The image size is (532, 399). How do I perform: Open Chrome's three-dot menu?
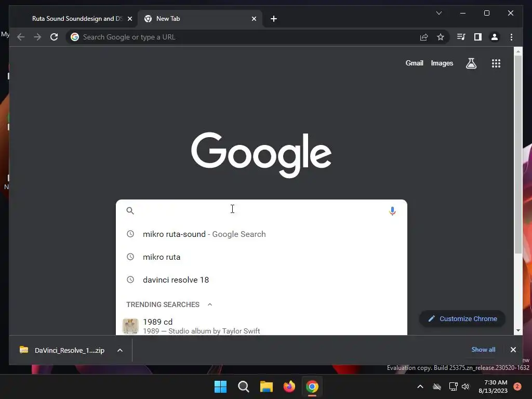[511, 37]
